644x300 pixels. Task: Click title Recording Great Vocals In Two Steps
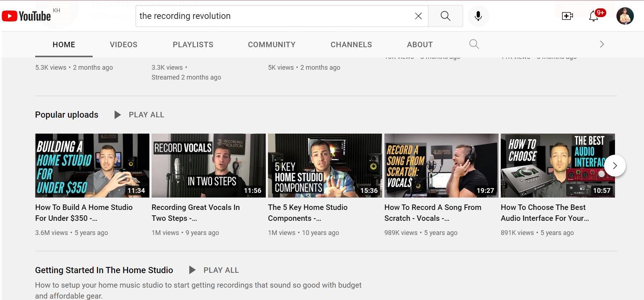click(195, 213)
